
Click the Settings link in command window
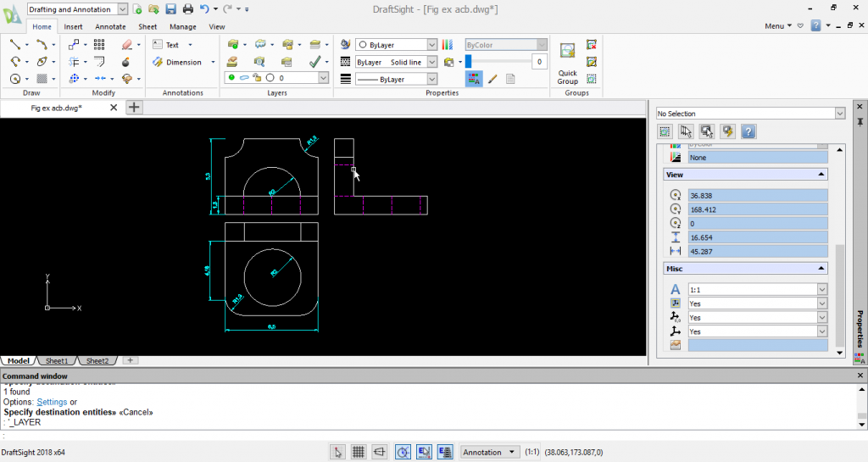coord(51,402)
